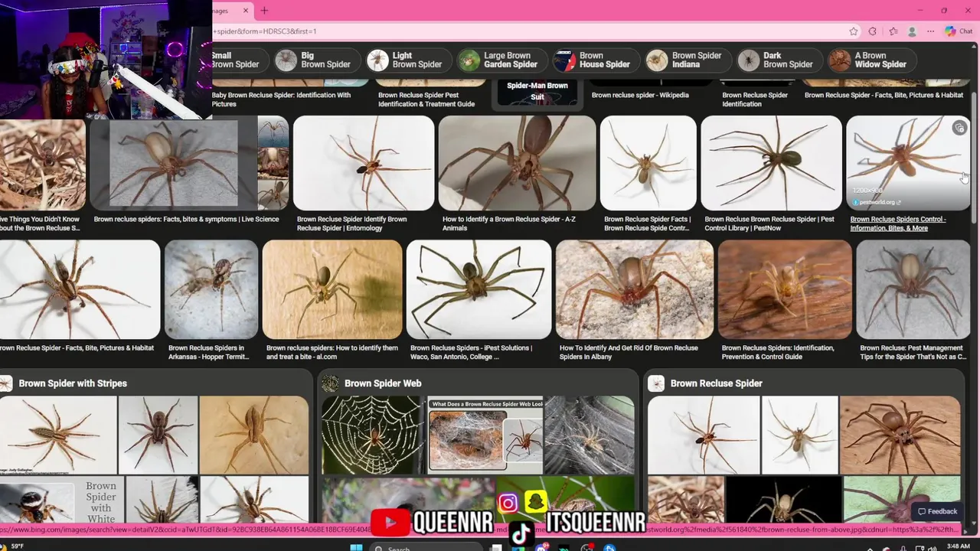
Task: Open iPest Solutions brown recluse image
Action: [479, 289]
